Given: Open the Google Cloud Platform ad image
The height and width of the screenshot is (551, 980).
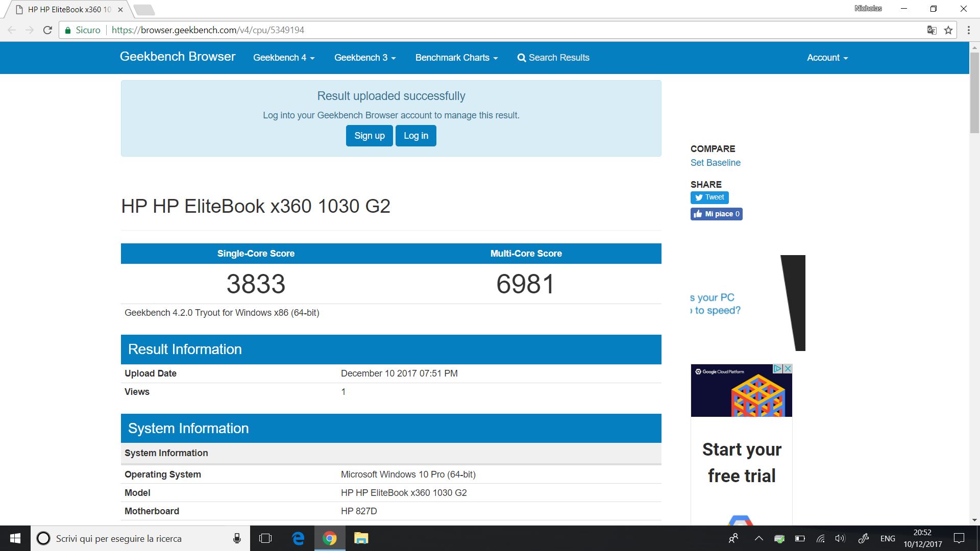Looking at the screenshot, I should pos(741,390).
